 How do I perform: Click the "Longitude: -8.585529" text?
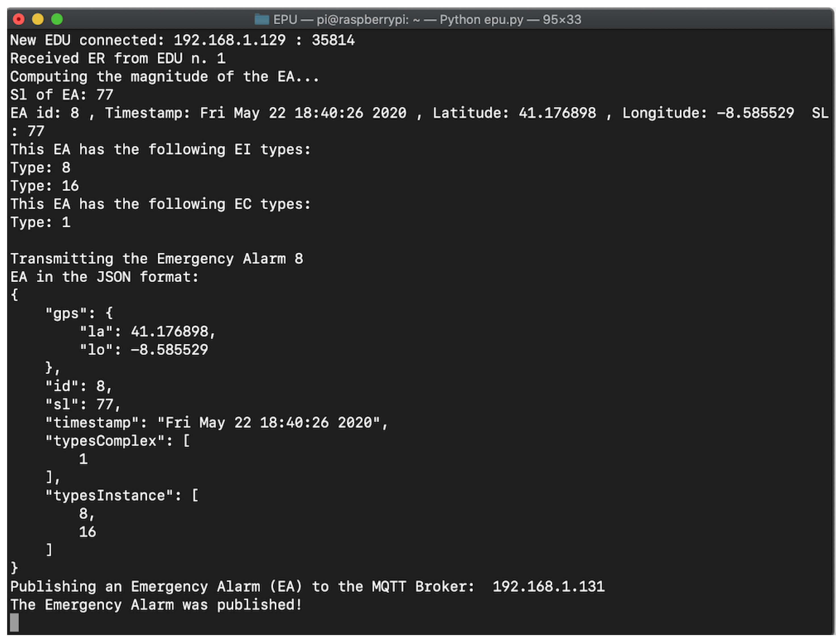coord(708,113)
